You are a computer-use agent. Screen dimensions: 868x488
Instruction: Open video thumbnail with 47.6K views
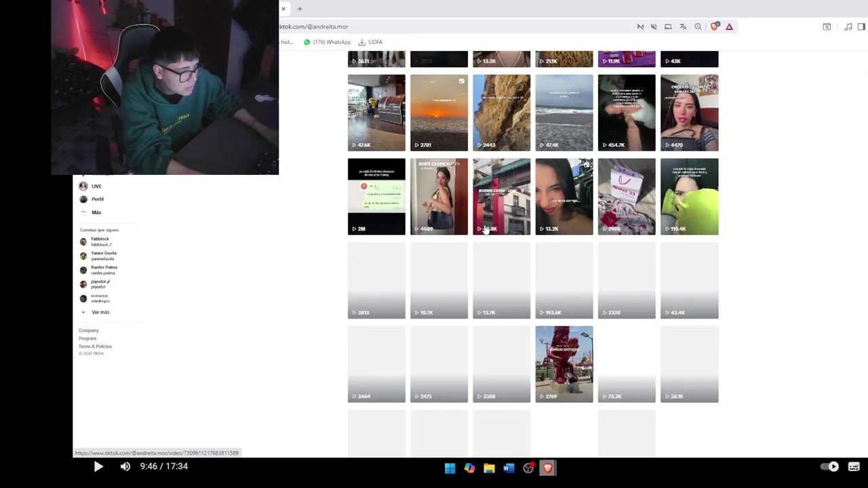tap(376, 113)
